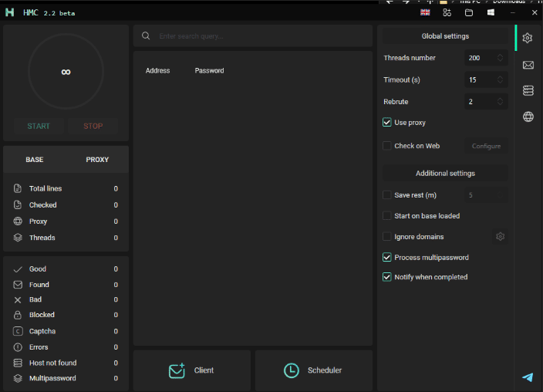Switch to the PROXY tab
The image size is (543, 392).
(x=97, y=160)
